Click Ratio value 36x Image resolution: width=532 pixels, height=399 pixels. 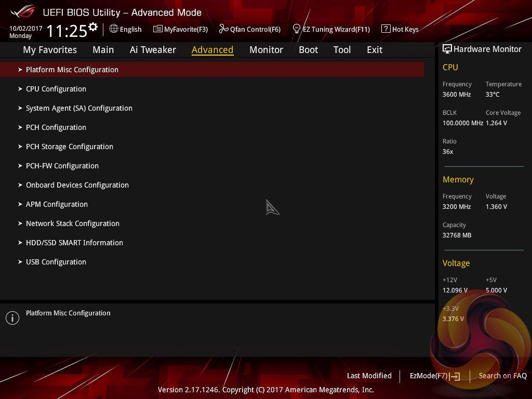447,152
